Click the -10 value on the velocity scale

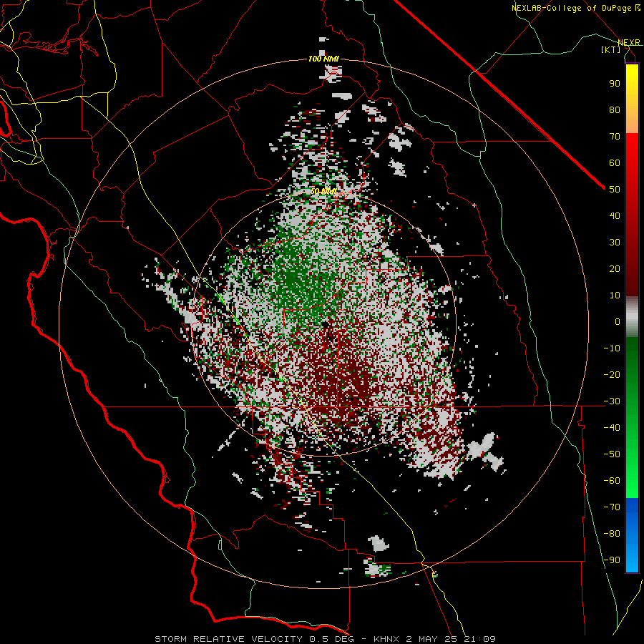click(612, 348)
